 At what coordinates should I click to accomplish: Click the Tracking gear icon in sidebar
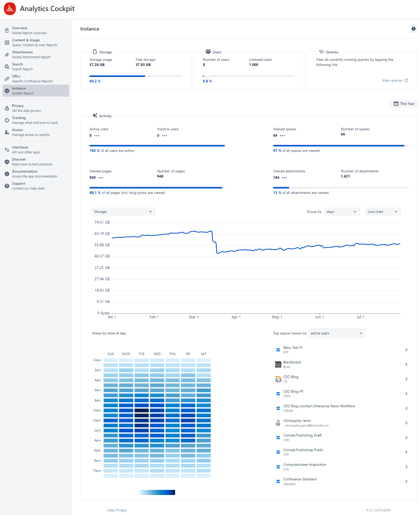tap(7, 120)
